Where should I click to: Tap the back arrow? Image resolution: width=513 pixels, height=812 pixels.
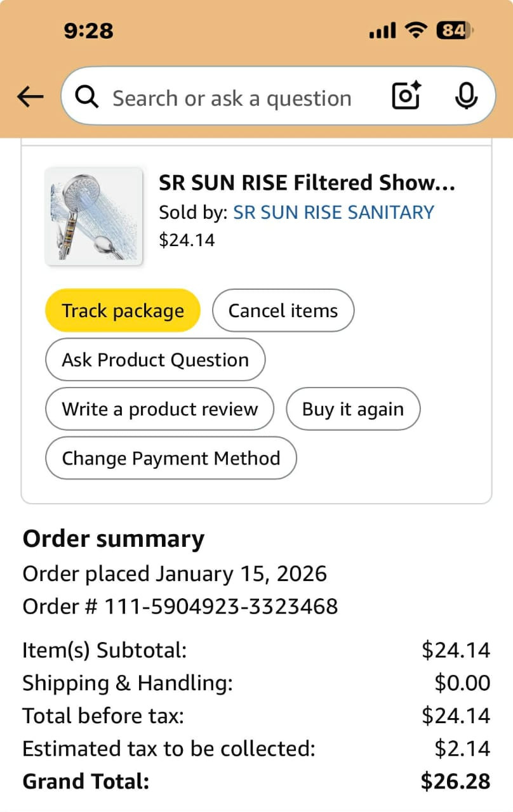point(30,97)
